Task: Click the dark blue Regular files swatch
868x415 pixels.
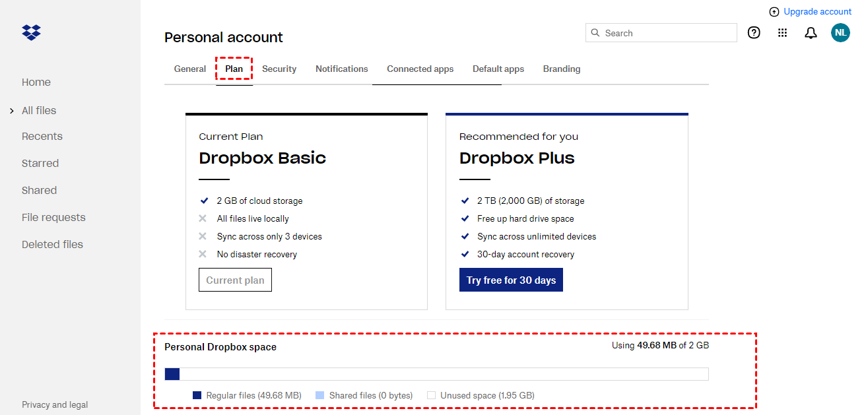Action: click(197, 396)
